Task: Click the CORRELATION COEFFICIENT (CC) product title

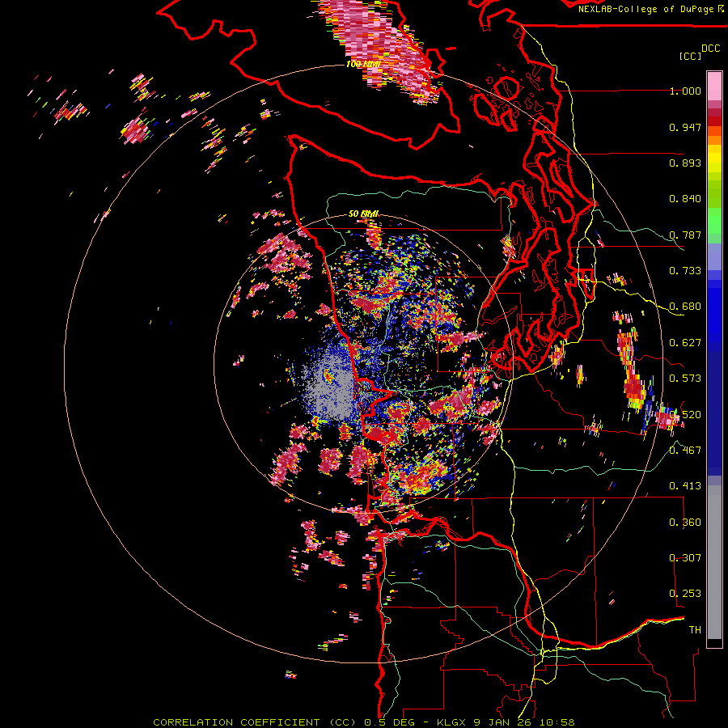Action: coord(255,722)
